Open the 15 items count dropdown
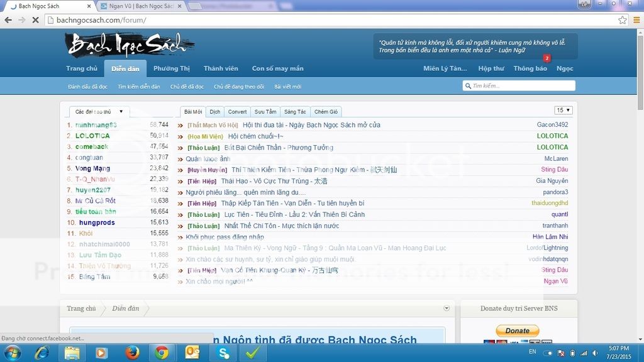Screen dimensions: 644x362 pyautogui.click(x=563, y=110)
